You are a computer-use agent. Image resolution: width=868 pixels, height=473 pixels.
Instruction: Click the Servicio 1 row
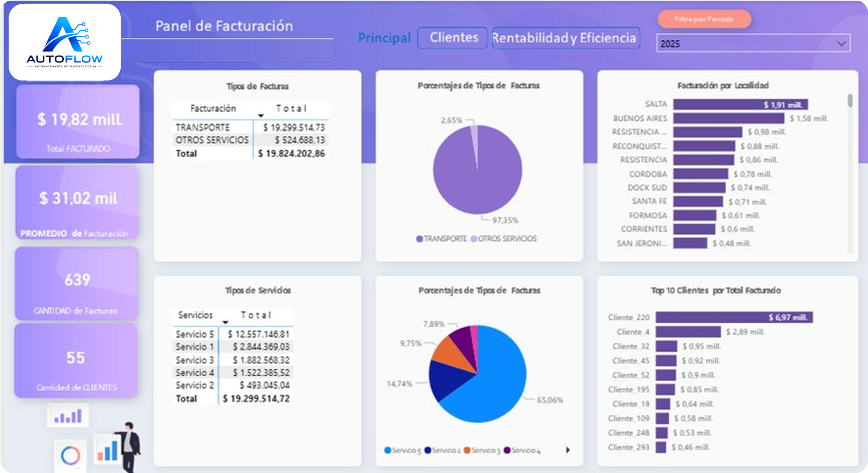[x=233, y=347]
